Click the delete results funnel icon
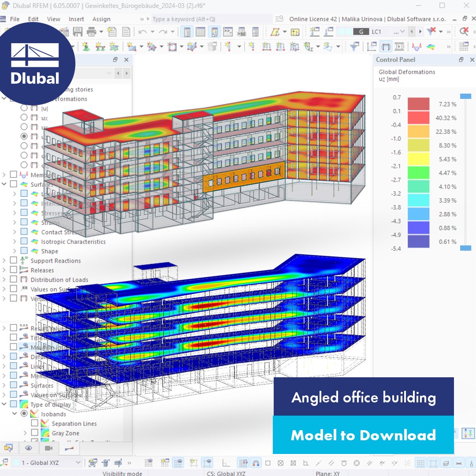The image size is (476, 476). [431, 31]
